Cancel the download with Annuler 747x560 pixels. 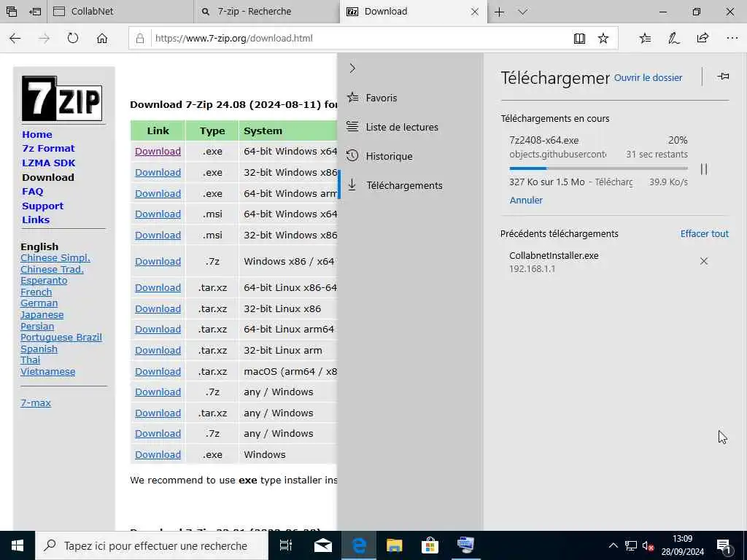pos(526,200)
